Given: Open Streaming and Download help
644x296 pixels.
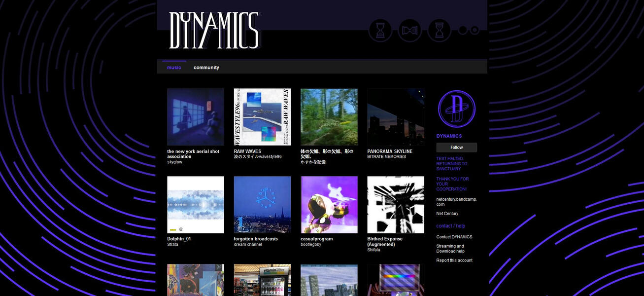Looking at the screenshot, I should pyautogui.click(x=450, y=249).
